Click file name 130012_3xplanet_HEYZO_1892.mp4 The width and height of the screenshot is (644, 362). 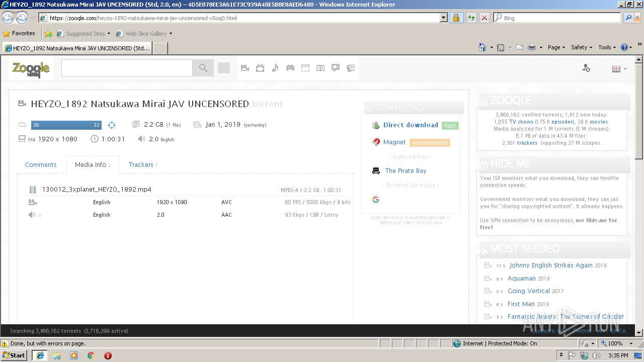[x=97, y=190]
